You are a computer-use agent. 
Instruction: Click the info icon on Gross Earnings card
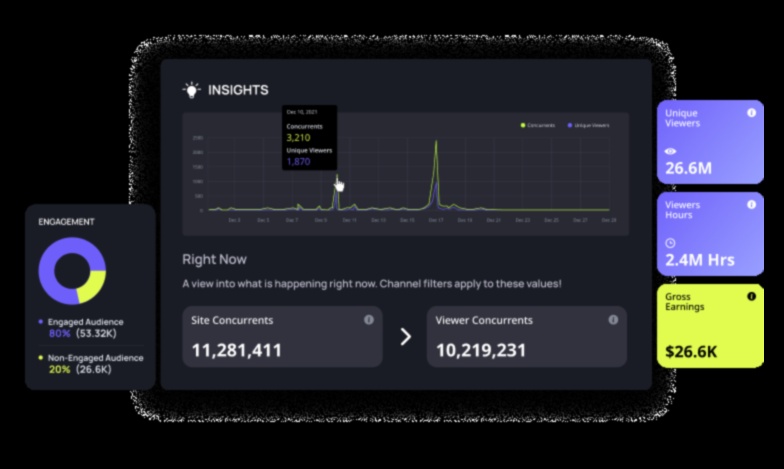pos(751,296)
